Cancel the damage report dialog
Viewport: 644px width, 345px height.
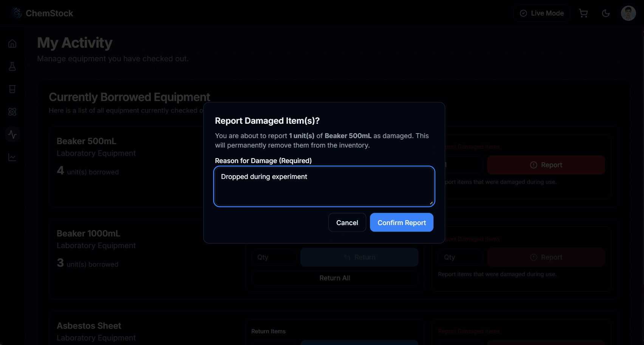tap(347, 222)
